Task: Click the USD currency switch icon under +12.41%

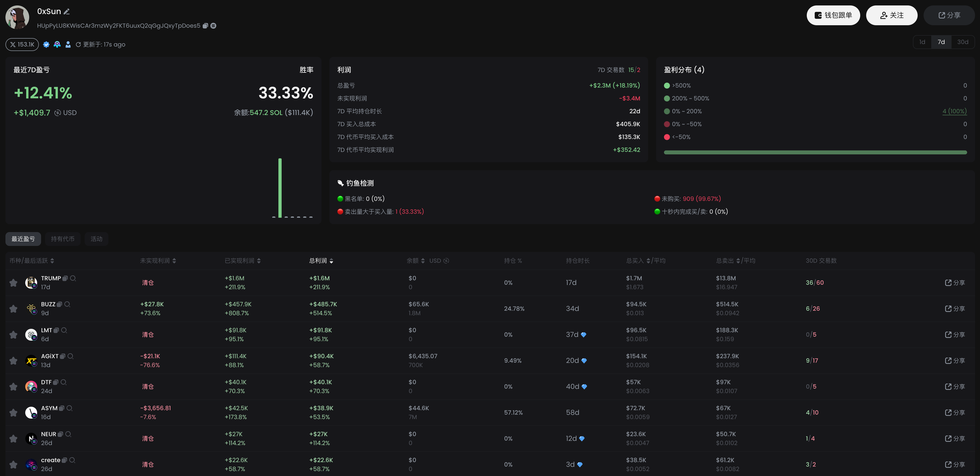Action: pos(57,113)
